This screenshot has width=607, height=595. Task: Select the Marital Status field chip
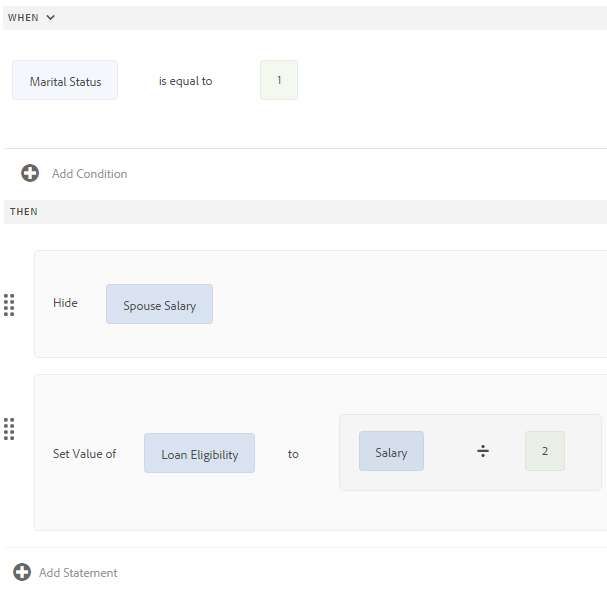65,81
